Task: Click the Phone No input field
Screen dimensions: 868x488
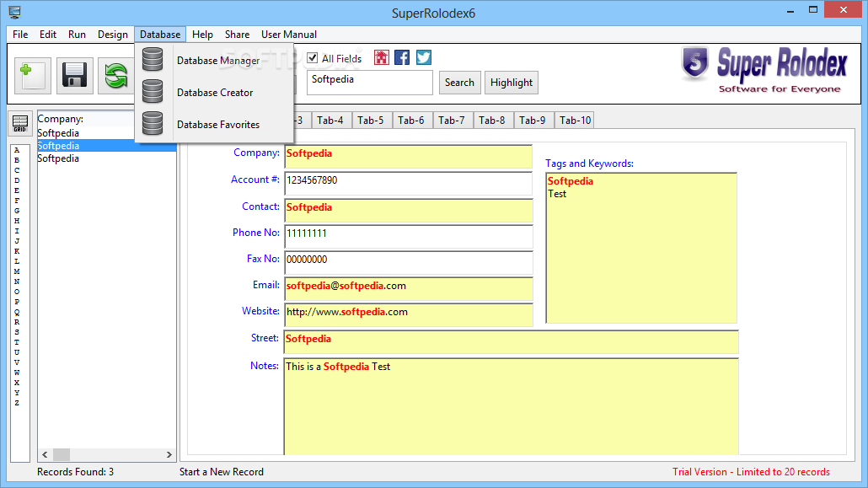Action: pos(409,237)
